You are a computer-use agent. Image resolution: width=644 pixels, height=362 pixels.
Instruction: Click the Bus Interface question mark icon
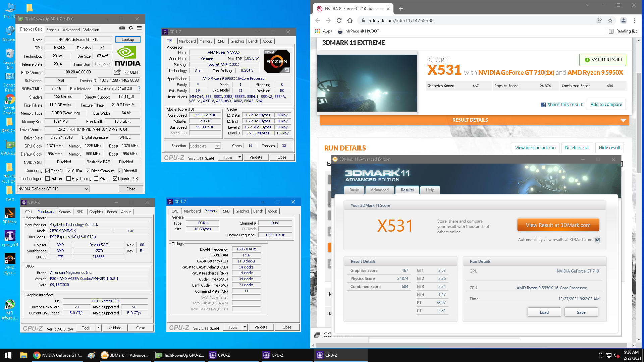tap(139, 88)
